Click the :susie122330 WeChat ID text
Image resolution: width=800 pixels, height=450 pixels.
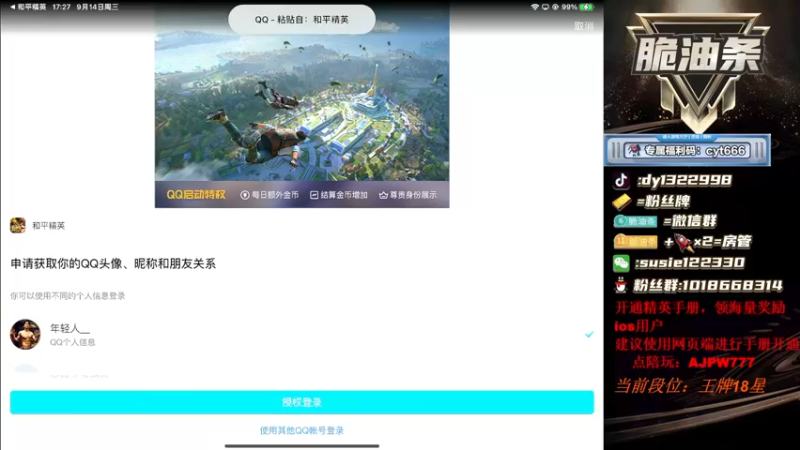coord(690,263)
